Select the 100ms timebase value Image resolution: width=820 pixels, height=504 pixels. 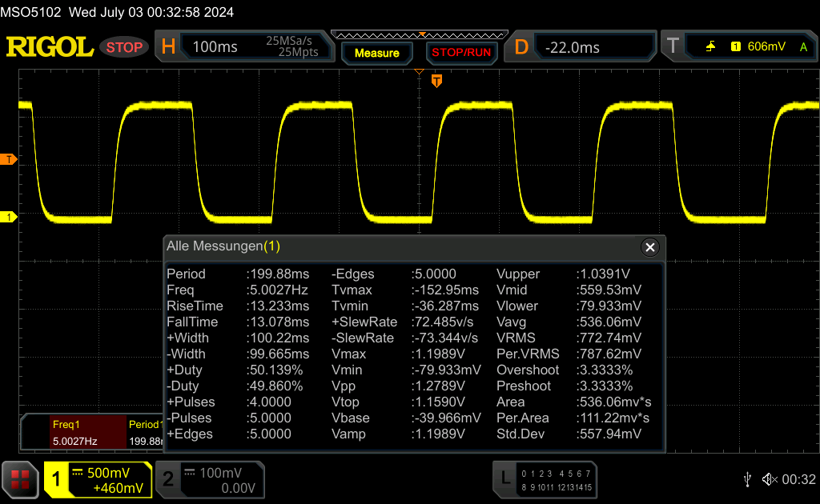point(215,47)
